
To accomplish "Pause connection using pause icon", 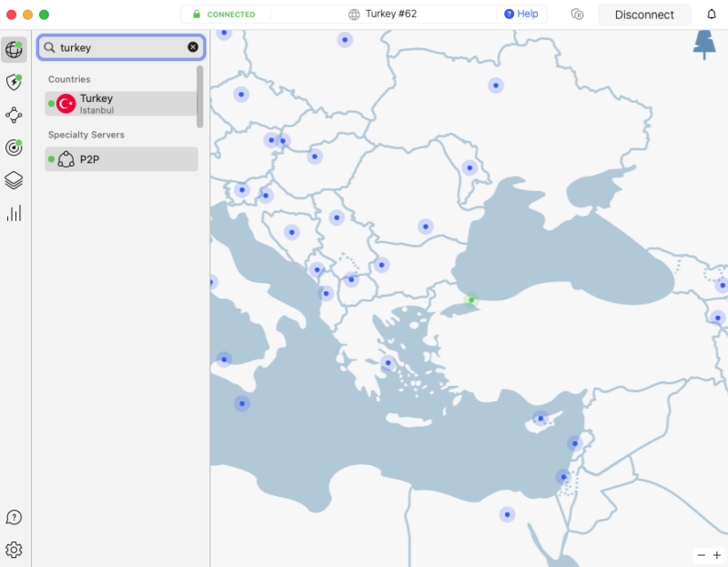I will pos(577,15).
